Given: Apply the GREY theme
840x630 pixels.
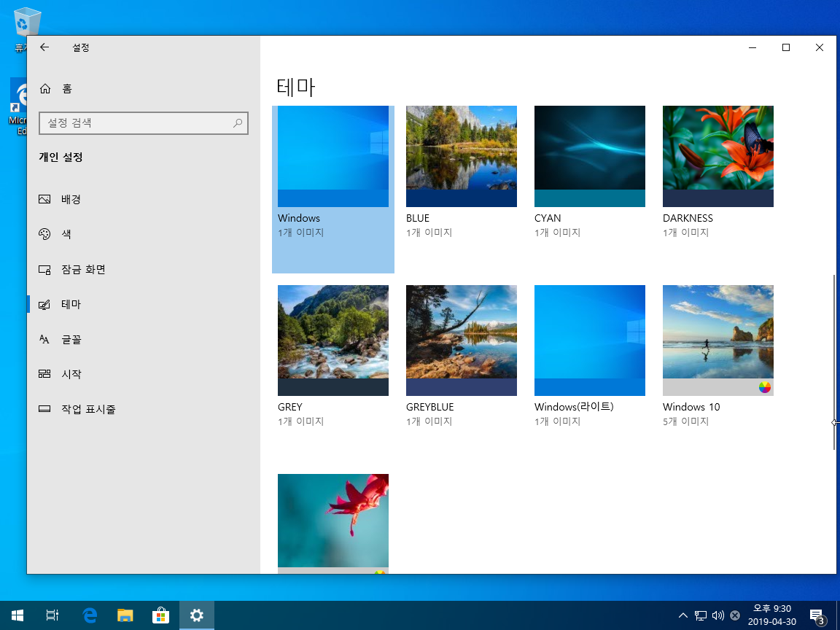Looking at the screenshot, I should tap(333, 341).
